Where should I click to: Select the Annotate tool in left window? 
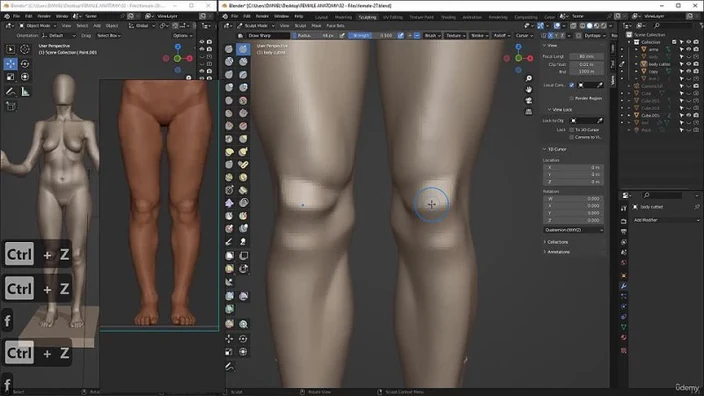10,92
